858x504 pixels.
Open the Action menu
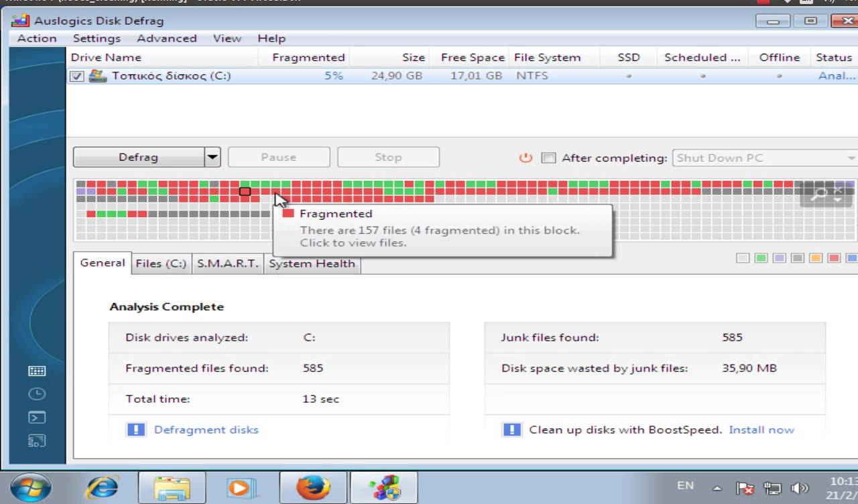click(37, 38)
